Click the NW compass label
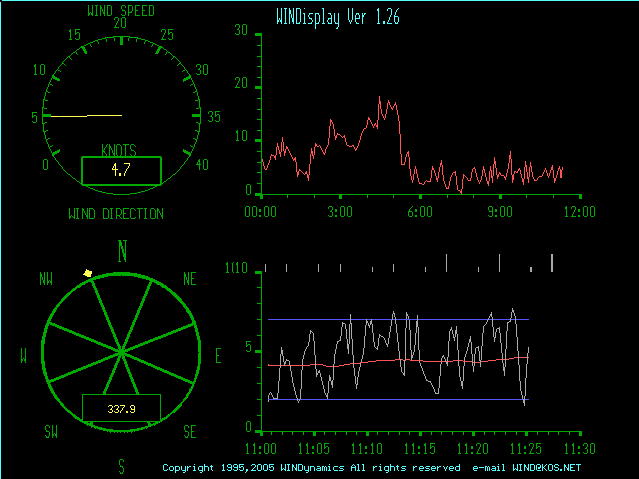Screen dimensions: 639x479 pos(46,279)
